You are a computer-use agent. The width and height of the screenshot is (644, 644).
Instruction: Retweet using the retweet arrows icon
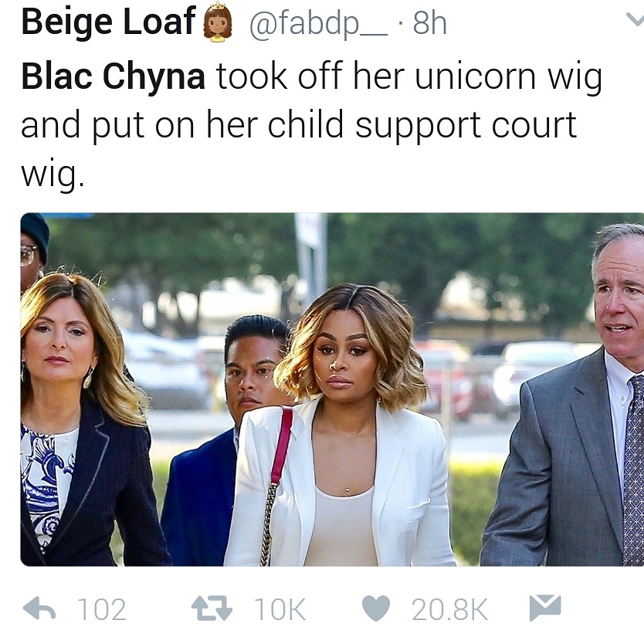click(x=212, y=608)
